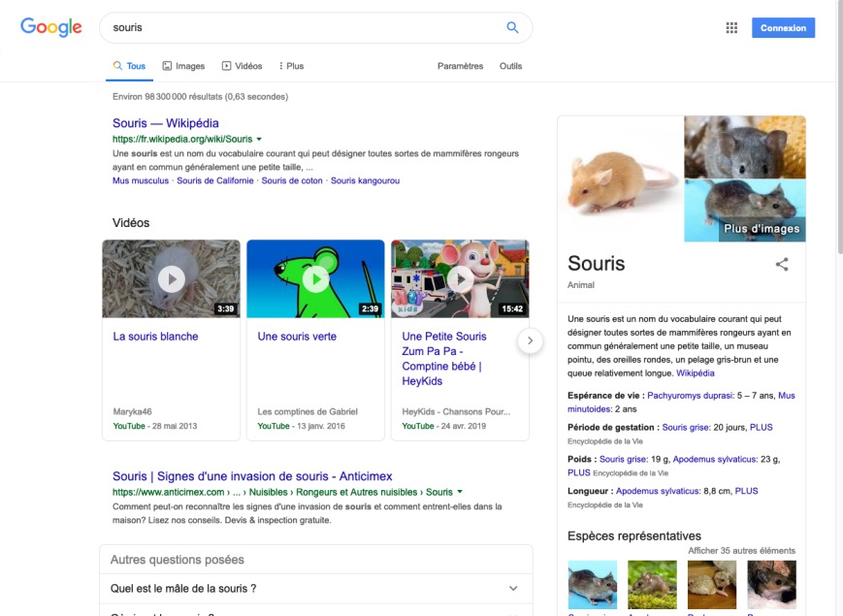Open the beige mouse image in panel
The width and height of the screenshot is (843, 616).
point(621,179)
